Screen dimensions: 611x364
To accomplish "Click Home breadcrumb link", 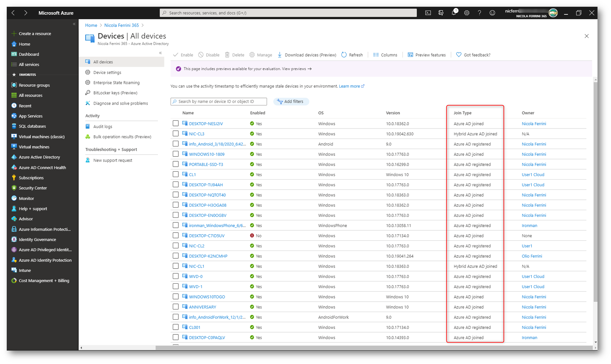I will (91, 25).
